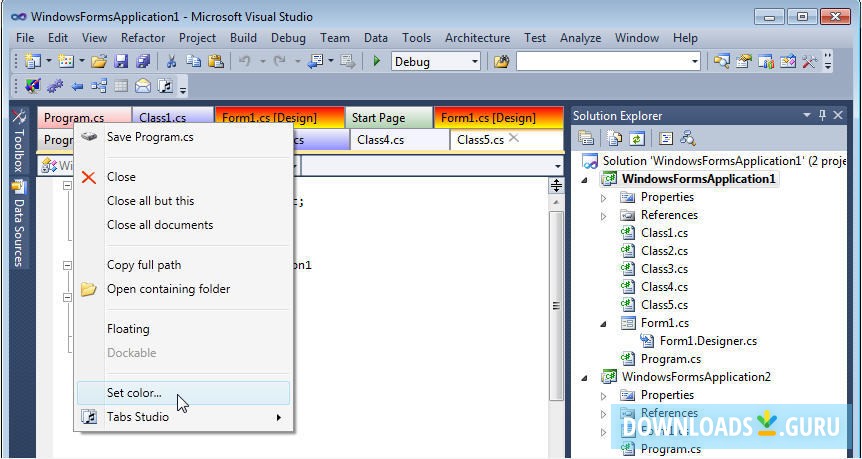The height and width of the screenshot is (459, 862).
Task: Click Solution Explorer View Code icon
Action: [x=666, y=138]
